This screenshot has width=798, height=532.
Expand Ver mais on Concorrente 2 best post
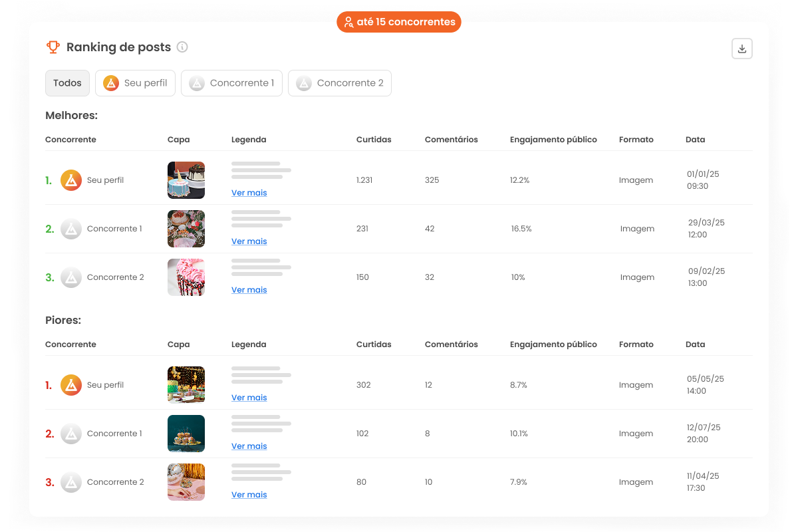click(249, 290)
